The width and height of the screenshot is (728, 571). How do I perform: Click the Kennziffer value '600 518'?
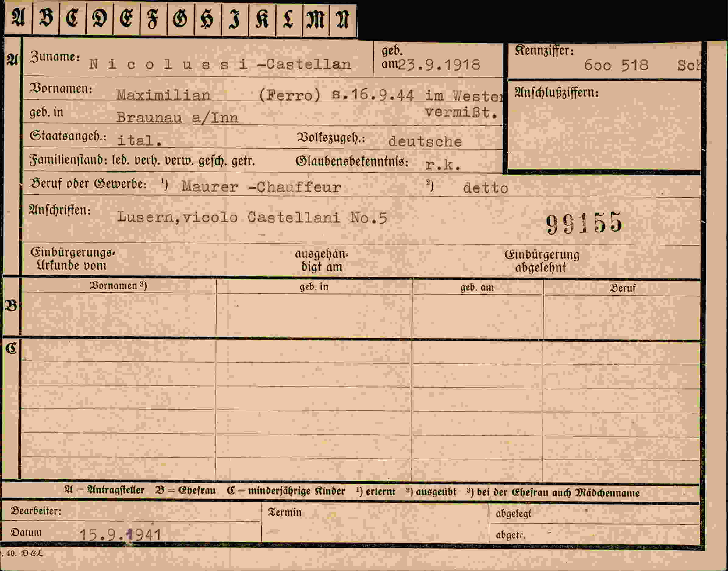click(x=616, y=65)
